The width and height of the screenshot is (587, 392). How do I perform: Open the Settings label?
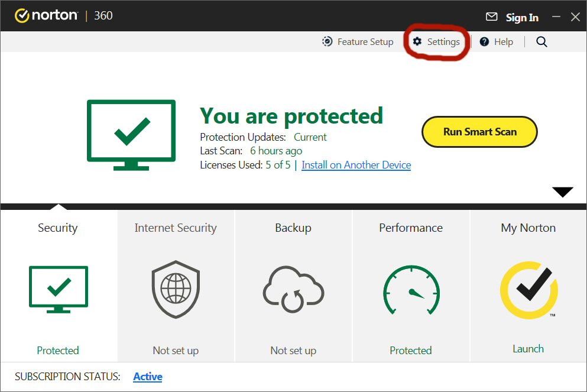tap(443, 42)
